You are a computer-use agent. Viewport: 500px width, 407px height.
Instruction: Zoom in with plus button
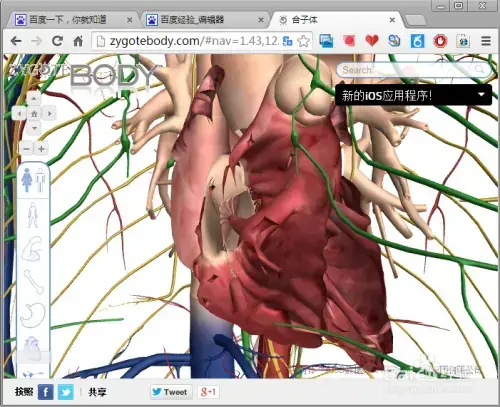coord(42,149)
